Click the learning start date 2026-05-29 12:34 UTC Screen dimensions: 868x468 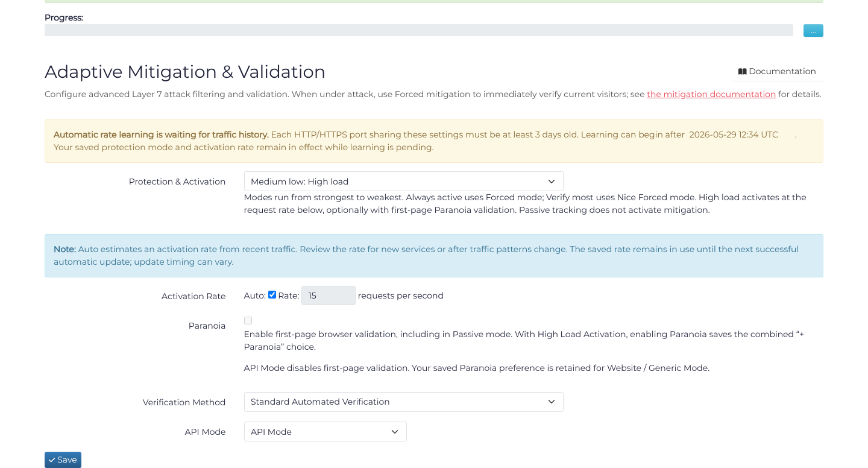coord(734,134)
